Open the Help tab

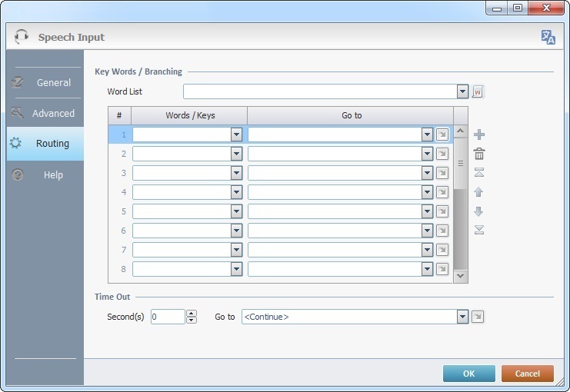point(45,174)
